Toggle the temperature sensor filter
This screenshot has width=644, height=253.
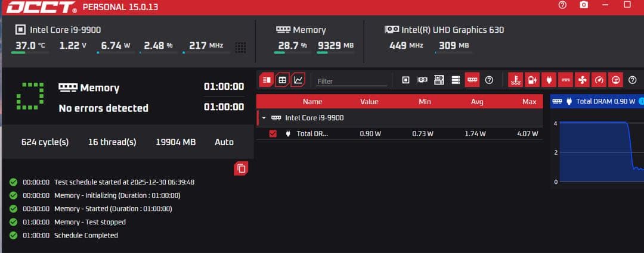515,80
